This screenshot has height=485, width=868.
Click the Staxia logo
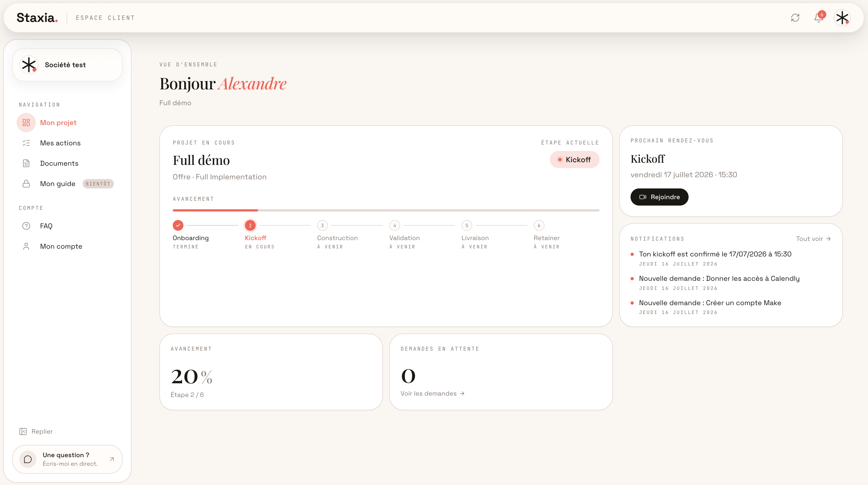click(37, 18)
